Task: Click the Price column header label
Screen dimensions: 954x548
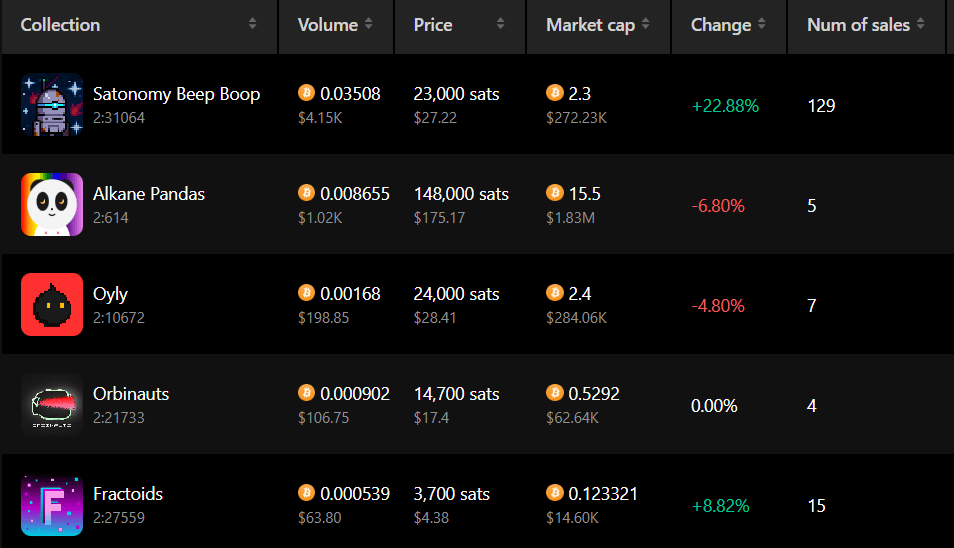Action: 433,25
